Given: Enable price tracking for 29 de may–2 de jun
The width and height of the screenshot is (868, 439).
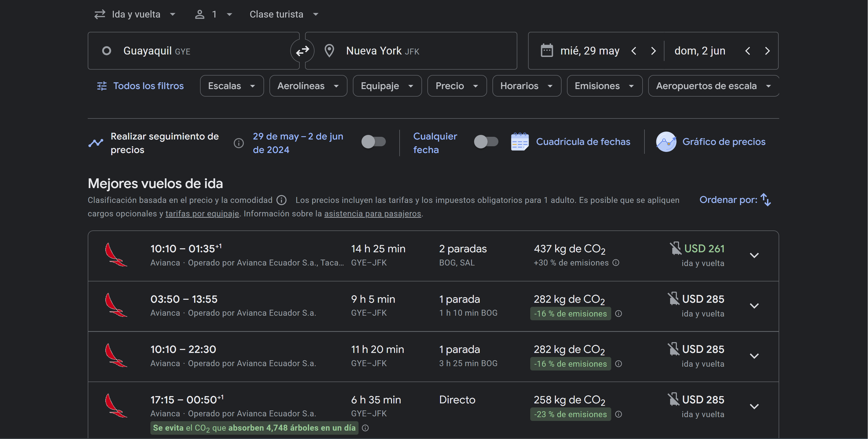Looking at the screenshot, I should pyautogui.click(x=373, y=142).
